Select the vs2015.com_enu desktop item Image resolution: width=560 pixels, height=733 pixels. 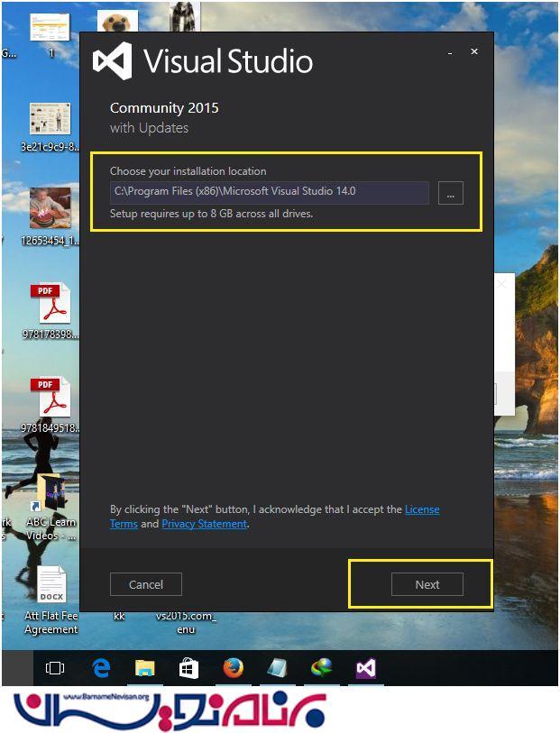coord(186,622)
